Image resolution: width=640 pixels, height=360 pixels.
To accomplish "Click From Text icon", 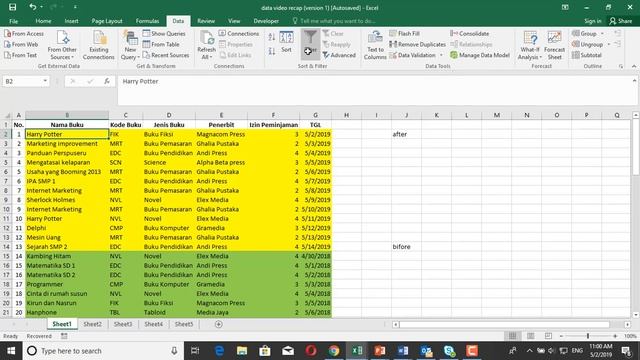I will 20,55.
